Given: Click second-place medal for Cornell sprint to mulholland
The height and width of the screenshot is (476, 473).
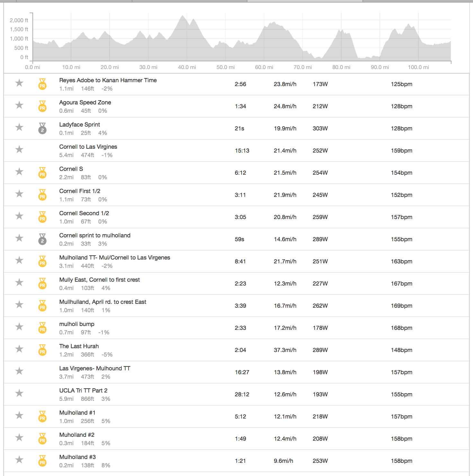Looking at the screenshot, I should point(42,239).
